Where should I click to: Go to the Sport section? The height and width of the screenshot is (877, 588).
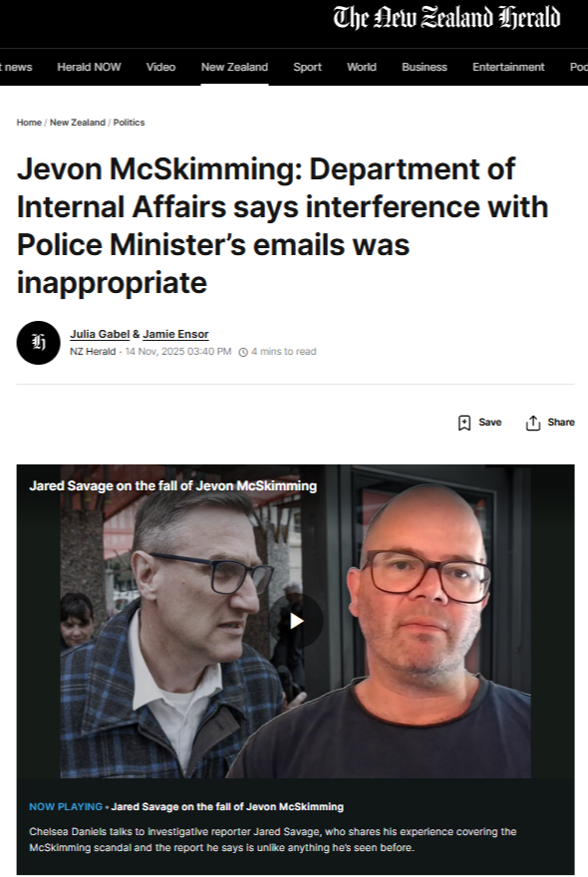click(x=307, y=67)
